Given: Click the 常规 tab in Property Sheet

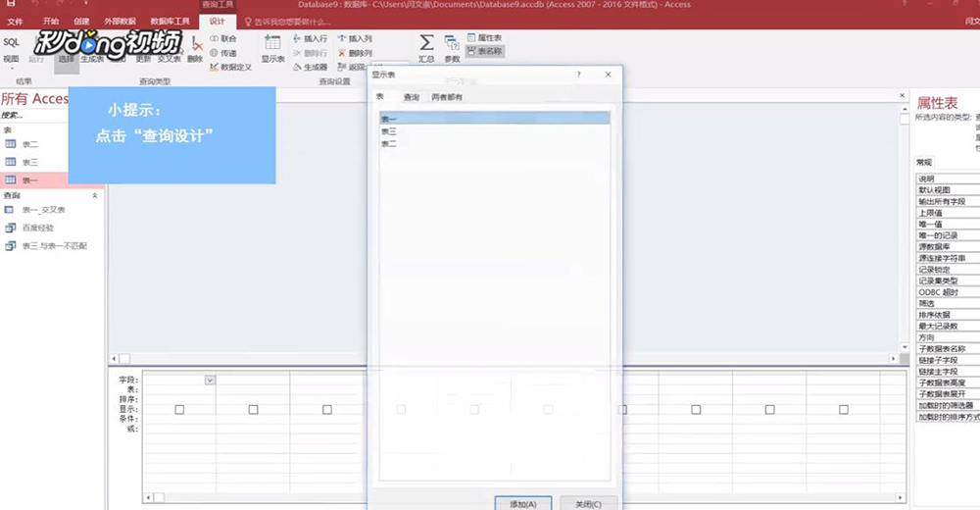Looking at the screenshot, I should 924,162.
